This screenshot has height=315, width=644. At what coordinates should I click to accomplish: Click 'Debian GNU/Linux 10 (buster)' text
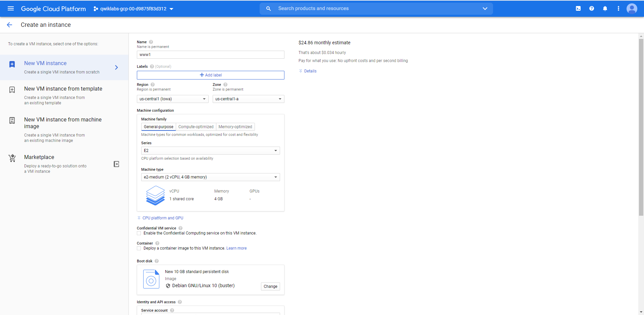point(203,286)
